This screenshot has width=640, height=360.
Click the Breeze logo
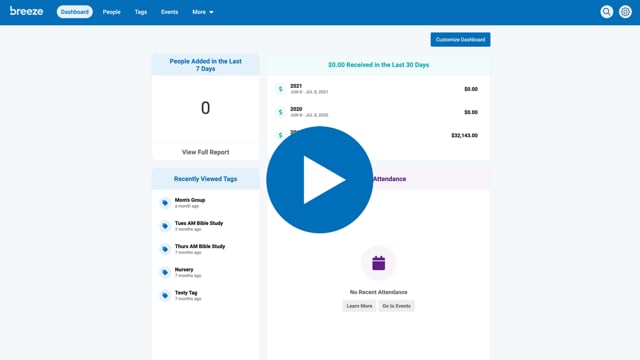pyautogui.click(x=27, y=11)
